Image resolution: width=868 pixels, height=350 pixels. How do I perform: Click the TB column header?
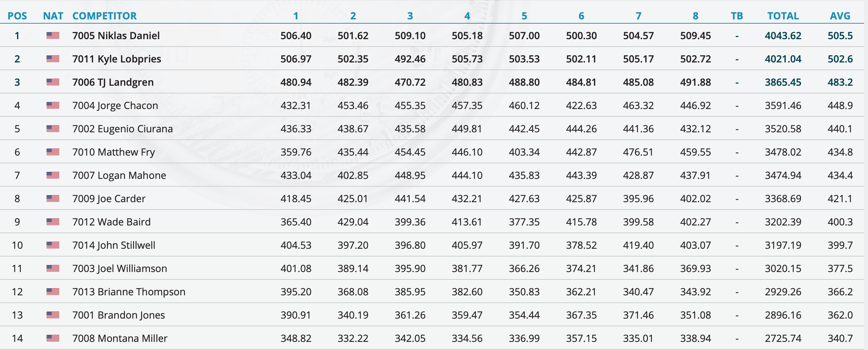pyautogui.click(x=737, y=16)
